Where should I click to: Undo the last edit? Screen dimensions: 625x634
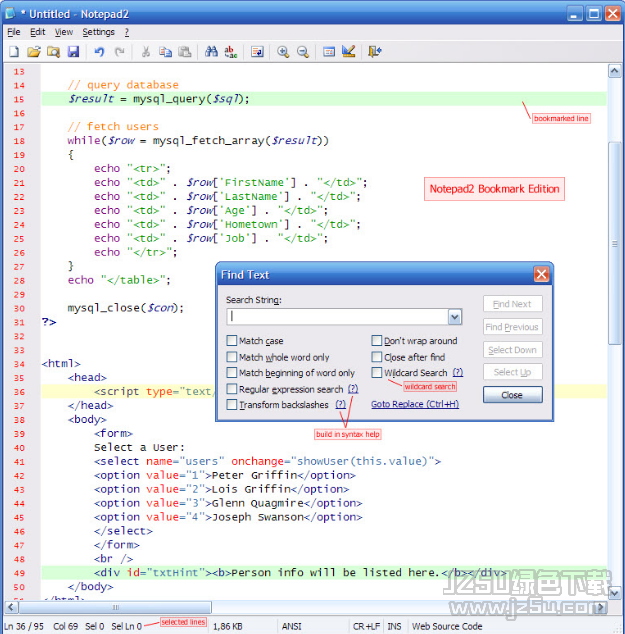coord(99,52)
